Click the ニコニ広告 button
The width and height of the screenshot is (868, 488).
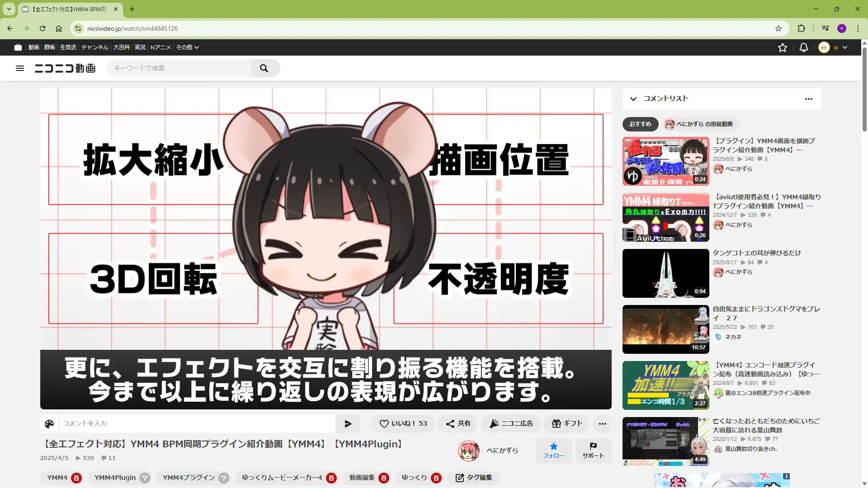(x=511, y=424)
